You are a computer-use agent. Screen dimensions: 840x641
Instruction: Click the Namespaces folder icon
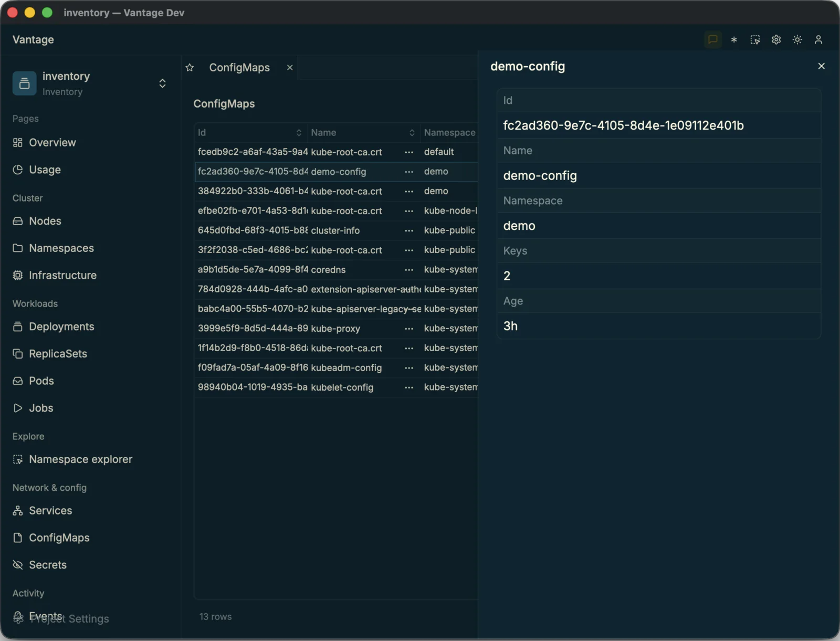(18, 248)
